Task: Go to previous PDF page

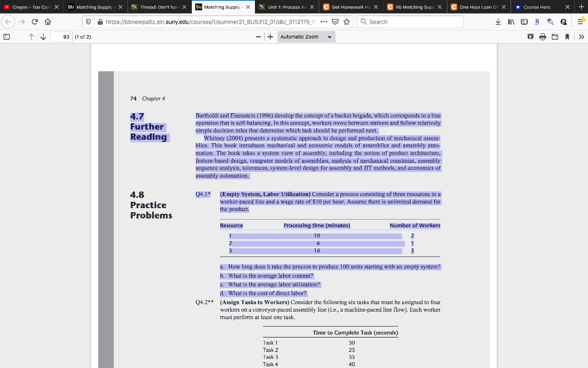Action: click(x=32, y=37)
